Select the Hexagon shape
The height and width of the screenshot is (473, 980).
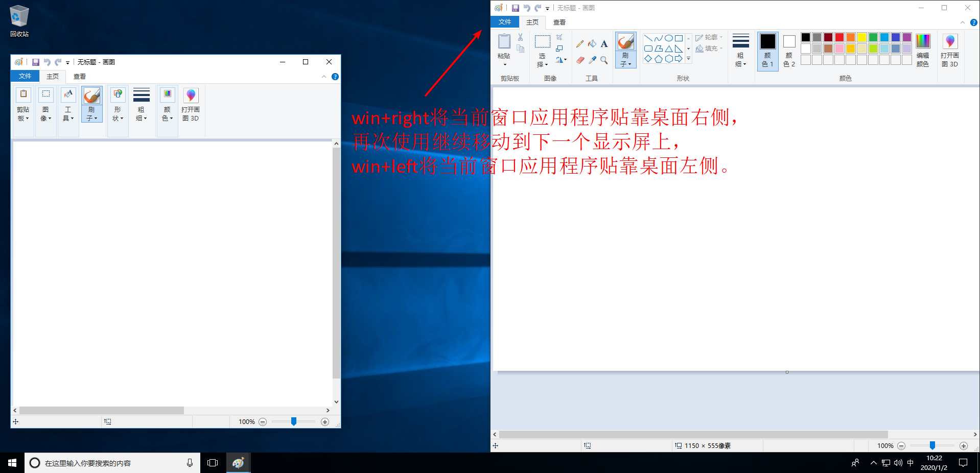point(668,59)
